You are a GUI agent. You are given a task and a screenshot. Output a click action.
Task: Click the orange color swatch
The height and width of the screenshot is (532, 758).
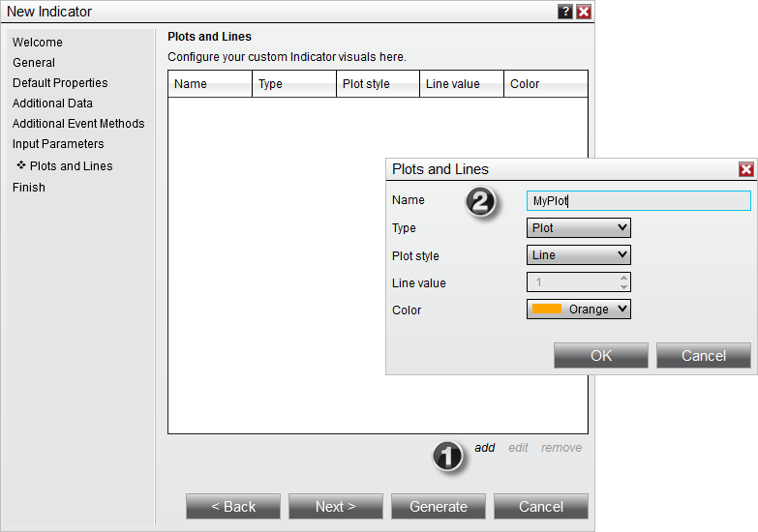[547, 310]
